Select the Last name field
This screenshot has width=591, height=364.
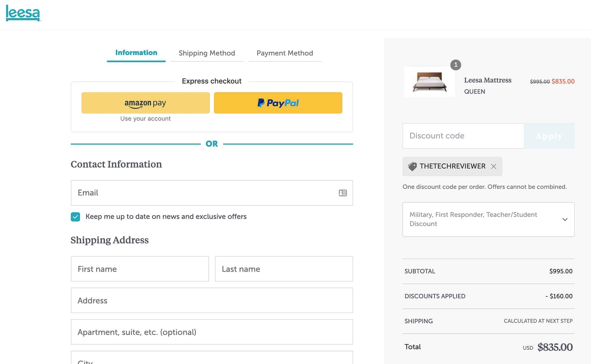284,269
